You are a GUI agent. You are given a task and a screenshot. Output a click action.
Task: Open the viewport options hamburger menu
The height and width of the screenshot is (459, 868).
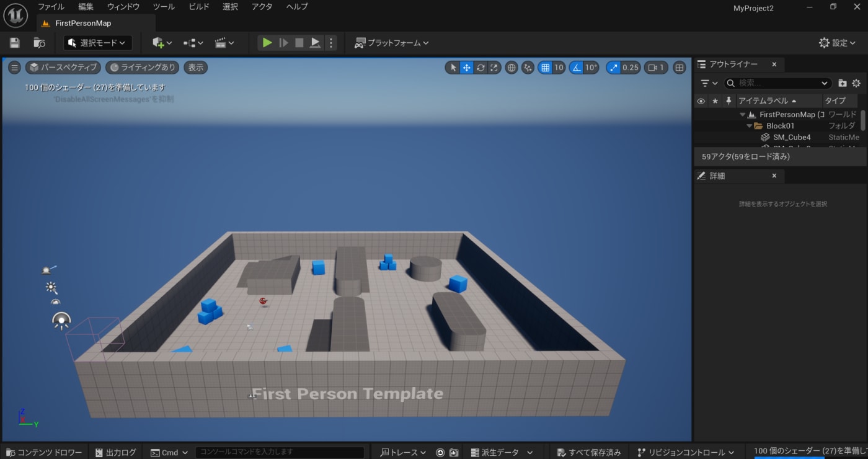pos(15,67)
